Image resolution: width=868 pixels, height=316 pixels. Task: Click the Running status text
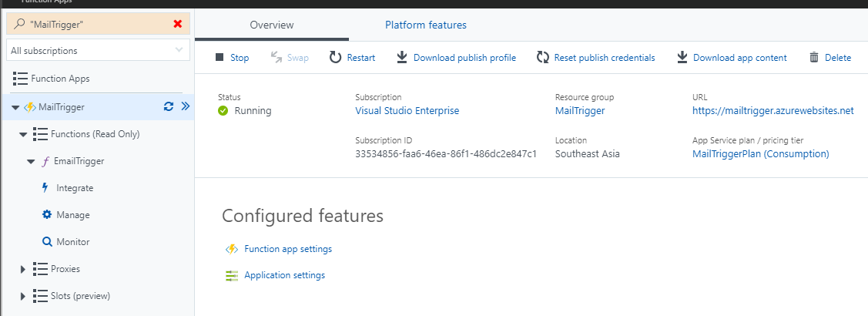253,110
